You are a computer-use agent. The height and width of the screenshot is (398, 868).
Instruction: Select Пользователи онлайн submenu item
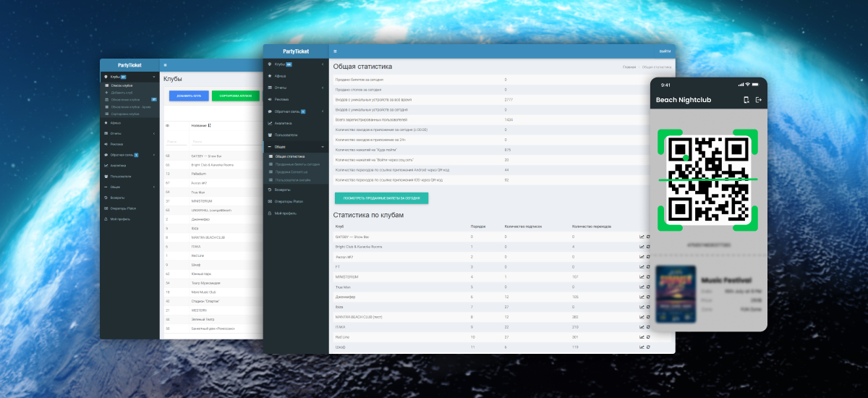click(x=295, y=179)
